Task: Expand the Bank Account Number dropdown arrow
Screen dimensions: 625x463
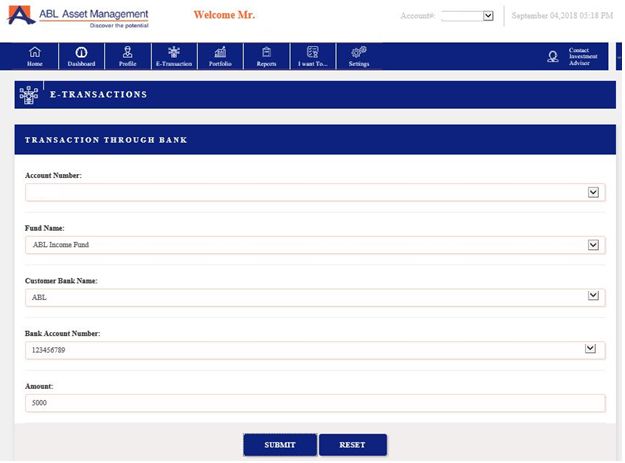Action: point(590,348)
